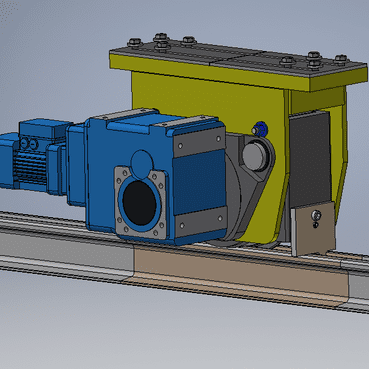Select the leftmost bolt on top plate
Image resolution: width=369 pixels, height=369 pixels.
135,43
